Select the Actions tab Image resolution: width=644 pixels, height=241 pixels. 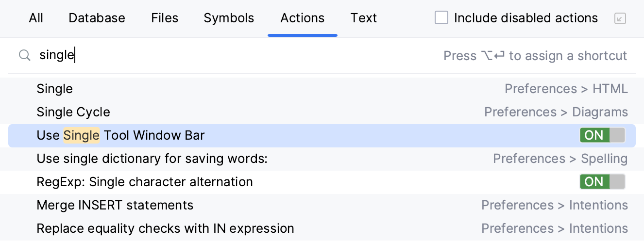point(302,18)
